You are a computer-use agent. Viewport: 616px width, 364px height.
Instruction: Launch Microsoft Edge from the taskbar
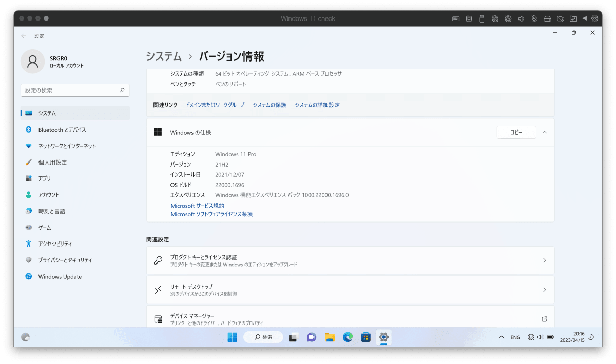click(348, 337)
